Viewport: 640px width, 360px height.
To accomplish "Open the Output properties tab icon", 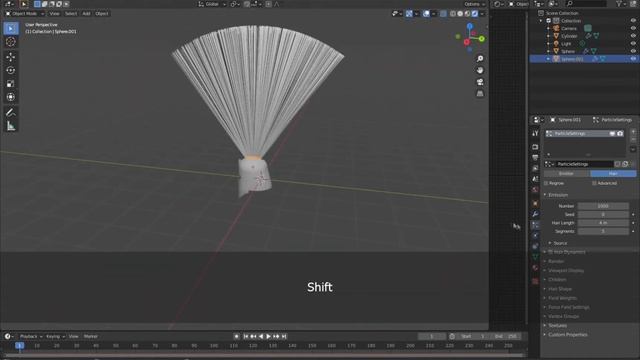I will [x=535, y=157].
